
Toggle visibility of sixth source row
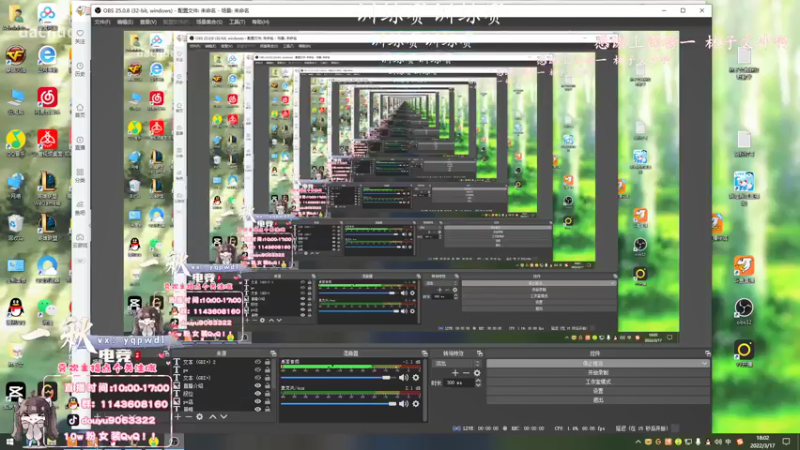(x=258, y=402)
